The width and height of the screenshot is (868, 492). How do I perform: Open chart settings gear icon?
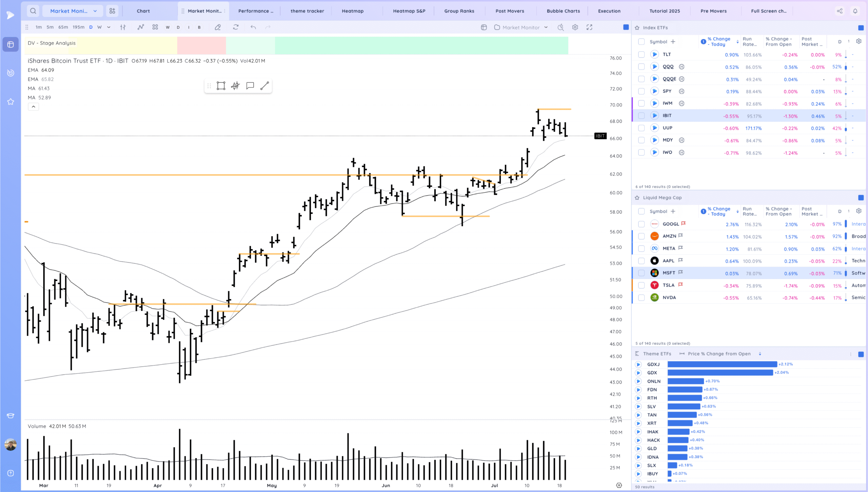[575, 27]
